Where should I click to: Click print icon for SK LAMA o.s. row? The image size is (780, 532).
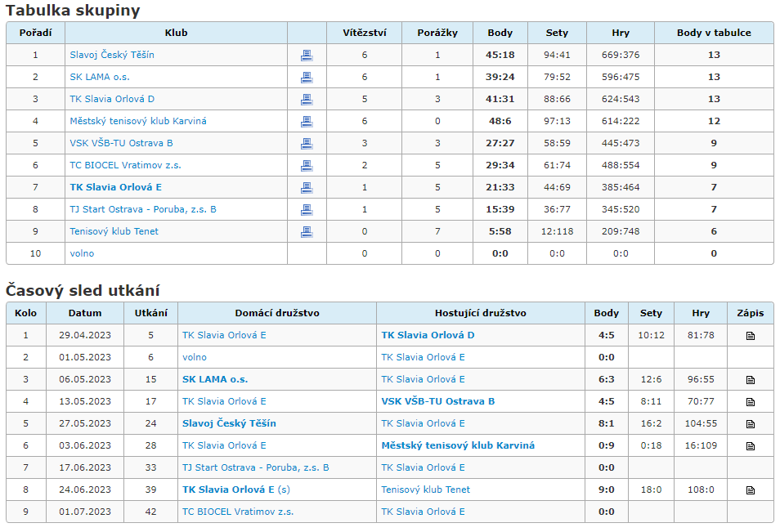[307, 77]
